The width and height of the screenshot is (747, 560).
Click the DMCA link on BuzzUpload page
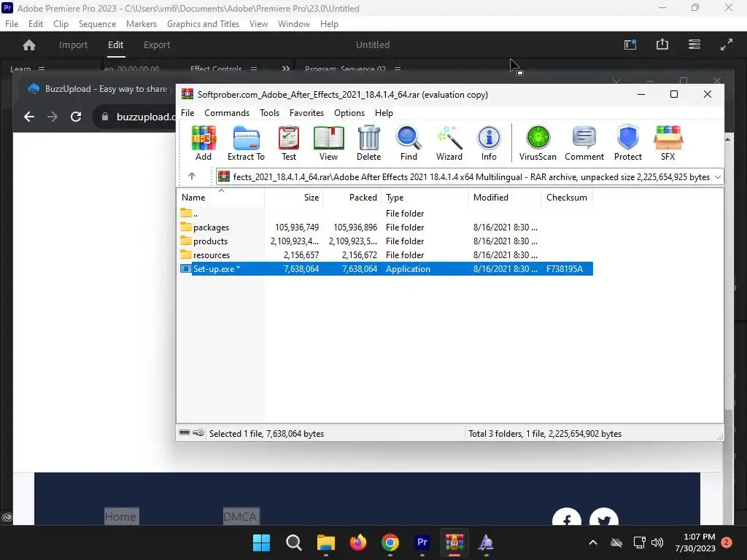pyautogui.click(x=239, y=517)
